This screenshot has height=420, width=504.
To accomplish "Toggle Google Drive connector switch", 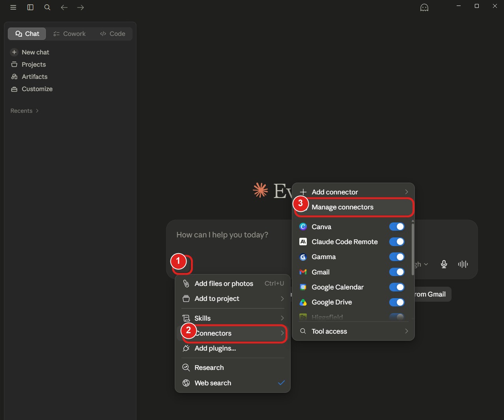I will (x=397, y=302).
